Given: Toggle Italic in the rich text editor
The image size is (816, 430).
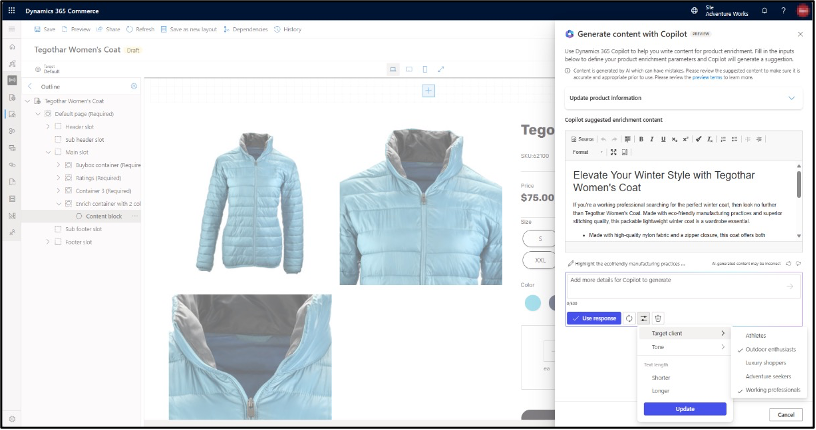Looking at the screenshot, I should (652, 139).
